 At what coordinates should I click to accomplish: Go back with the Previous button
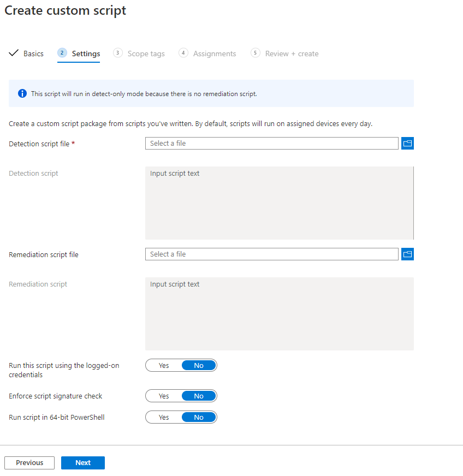(x=29, y=463)
